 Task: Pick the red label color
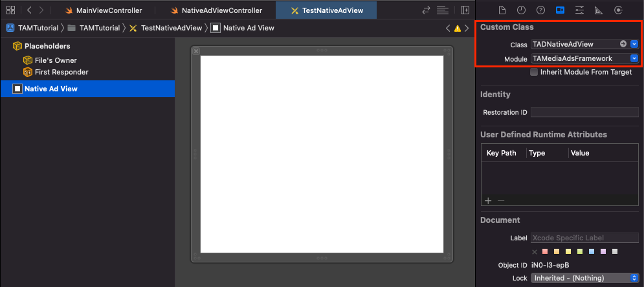coord(545,251)
